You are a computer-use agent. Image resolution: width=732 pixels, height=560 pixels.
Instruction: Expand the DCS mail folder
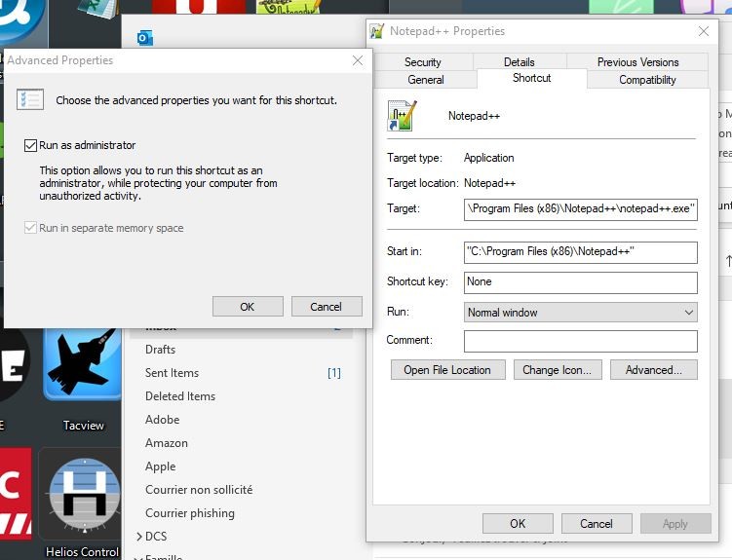tap(139, 537)
